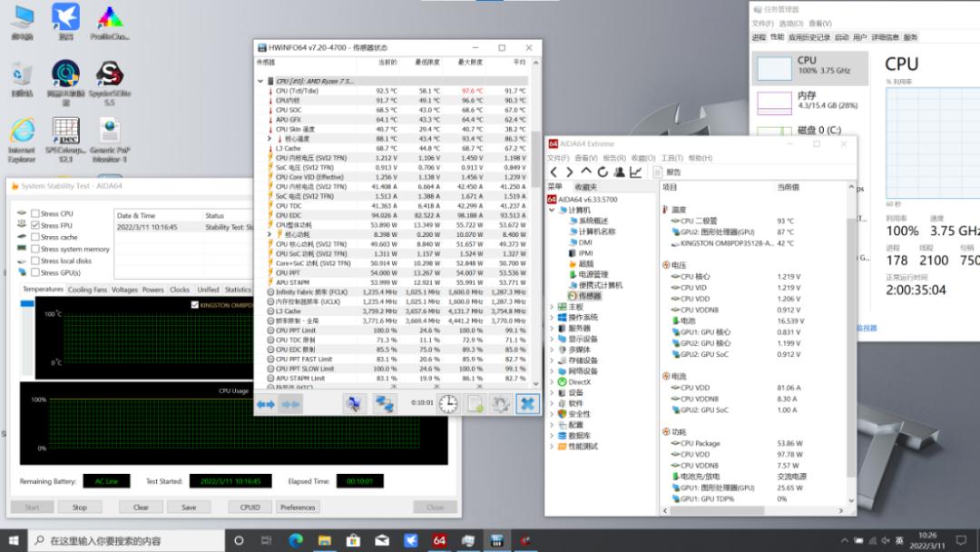Collapse the 计算机 tree node

[552, 210]
